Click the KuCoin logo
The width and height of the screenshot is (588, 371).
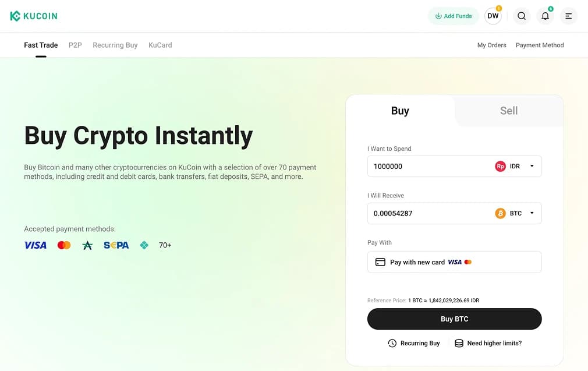coord(33,16)
